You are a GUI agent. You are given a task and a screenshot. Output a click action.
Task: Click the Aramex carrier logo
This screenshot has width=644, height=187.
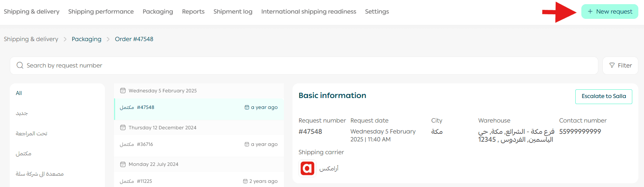click(x=307, y=168)
